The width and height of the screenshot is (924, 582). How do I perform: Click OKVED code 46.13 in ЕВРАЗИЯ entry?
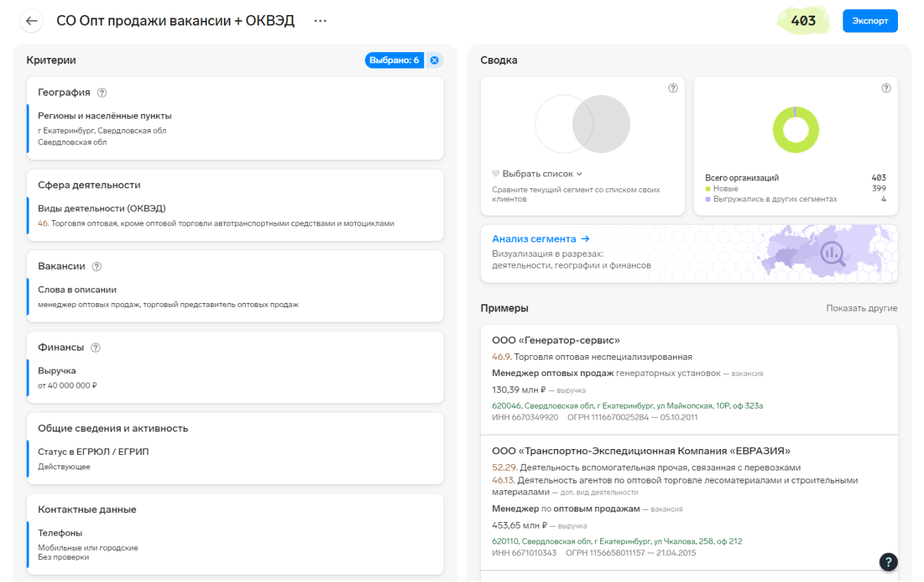(503, 480)
